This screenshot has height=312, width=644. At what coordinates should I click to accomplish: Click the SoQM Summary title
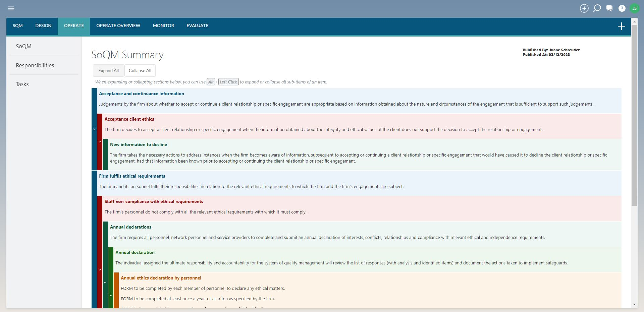127,55
